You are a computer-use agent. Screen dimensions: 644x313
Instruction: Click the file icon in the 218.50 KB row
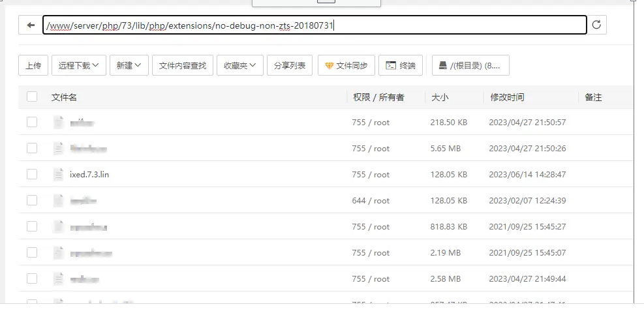coord(59,122)
